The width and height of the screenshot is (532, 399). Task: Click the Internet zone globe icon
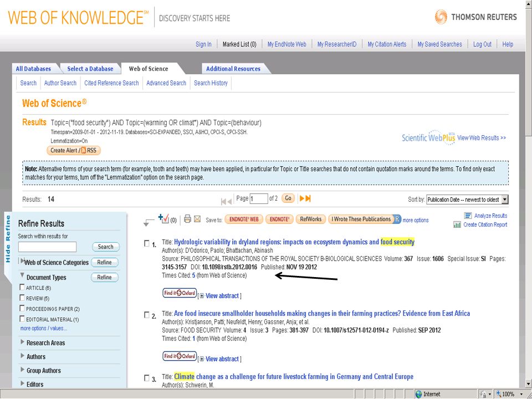point(419,394)
